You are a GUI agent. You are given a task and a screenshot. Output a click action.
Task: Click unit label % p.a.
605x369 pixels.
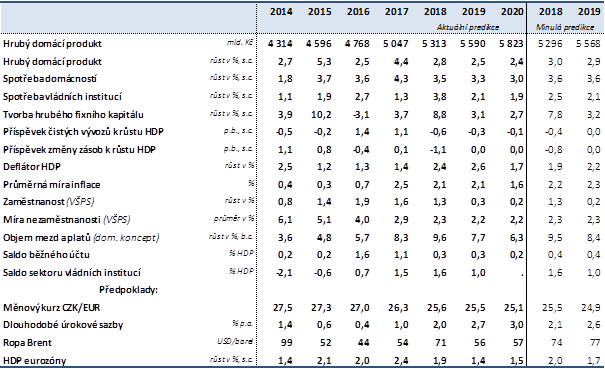(x=243, y=324)
